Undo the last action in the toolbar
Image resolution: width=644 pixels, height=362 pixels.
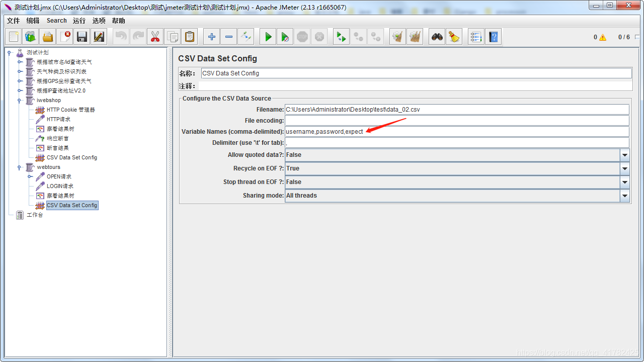pyautogui.click(x=121, y=37)
